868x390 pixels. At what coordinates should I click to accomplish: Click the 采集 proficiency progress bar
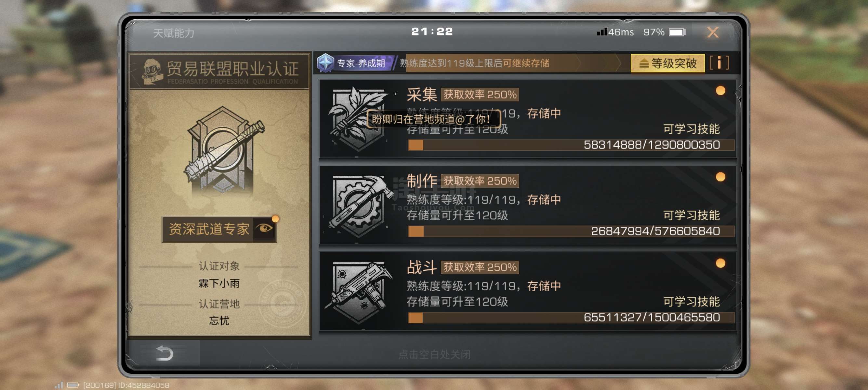(x=571, y=145)
